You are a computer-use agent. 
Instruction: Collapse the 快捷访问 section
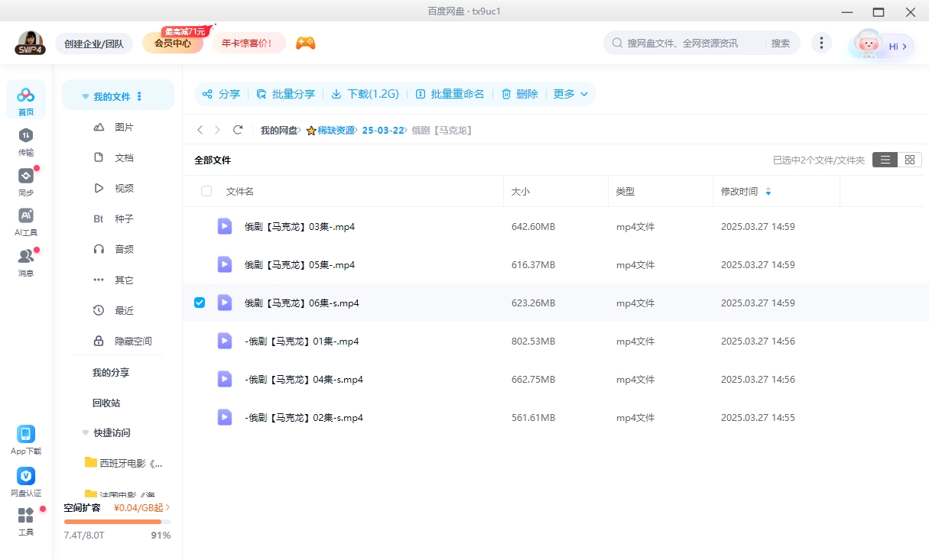pos(85,432)
